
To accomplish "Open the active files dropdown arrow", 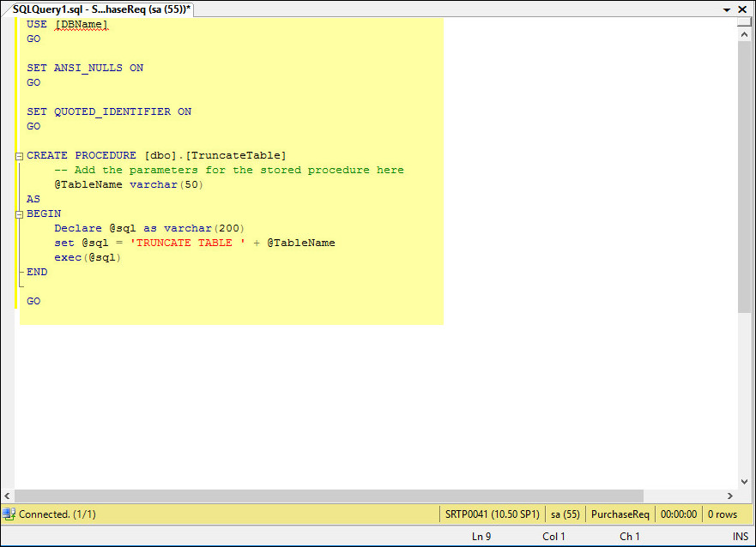I will [727, 9].
